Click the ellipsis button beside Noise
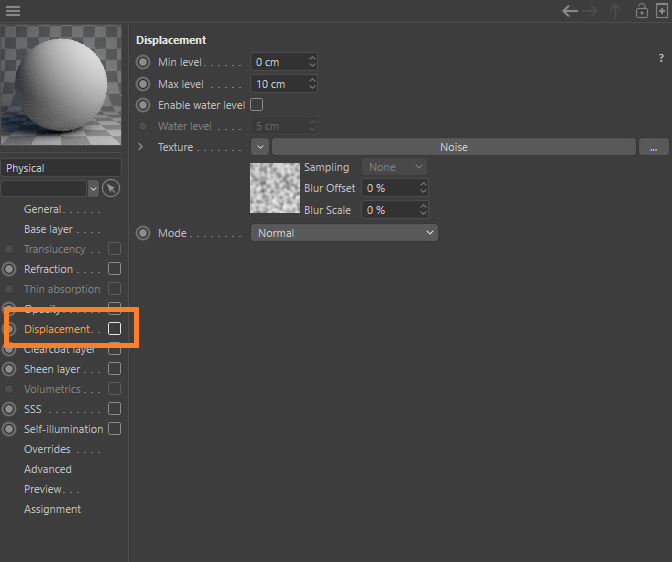This screenshot has height=562, width=672. pyautogui.click(x=652, y=147)
